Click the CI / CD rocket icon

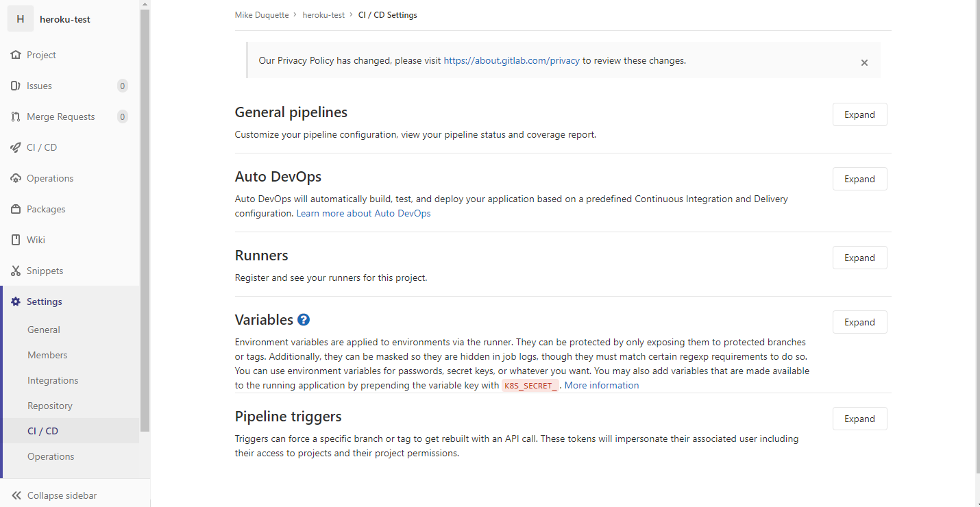(x=16, y=147)
